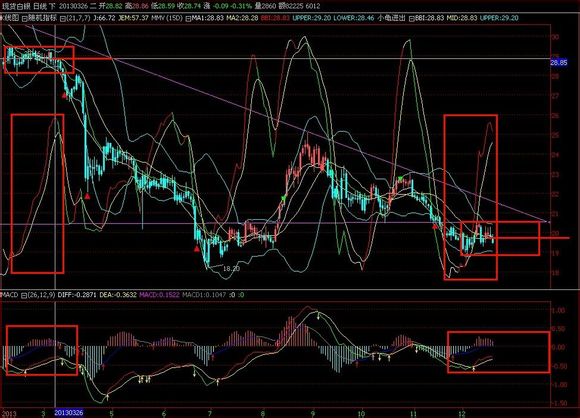Open the K线图 chart label
The image size is (580, 418).
click(x=10, y=18)
